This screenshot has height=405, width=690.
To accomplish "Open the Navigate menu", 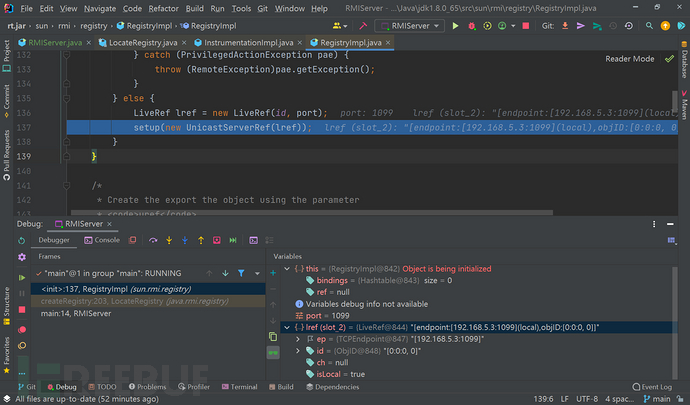I will [100, 8].
